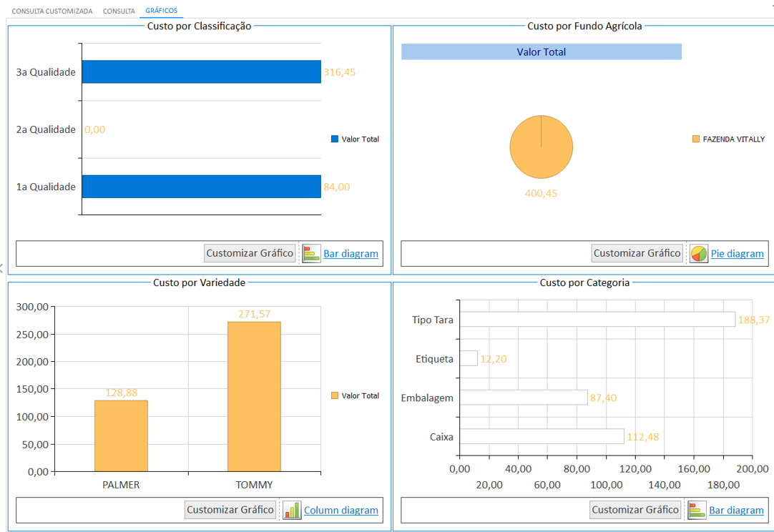This screenshot has width=774, height=532.
Task: Click Customizar Gráfico in Custo por Categoria
Action: pos(635,510)
